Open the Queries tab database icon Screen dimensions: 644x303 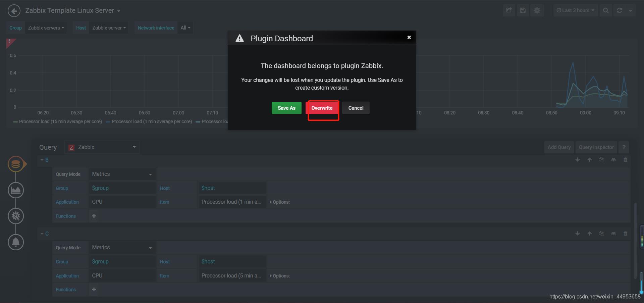[16, 164]
